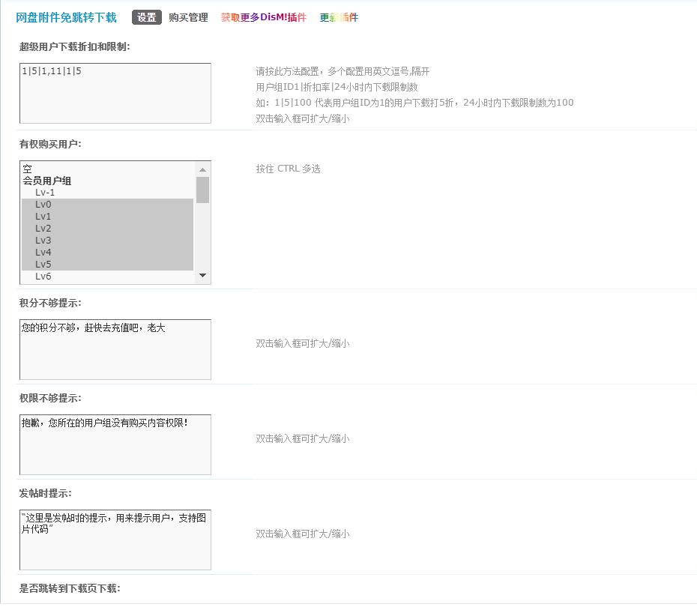The height and width of the screenshot is (616, 697).
Task: Focus the 积分不够提示 text area
Action: pyautogui.click(x=115, y=349)
